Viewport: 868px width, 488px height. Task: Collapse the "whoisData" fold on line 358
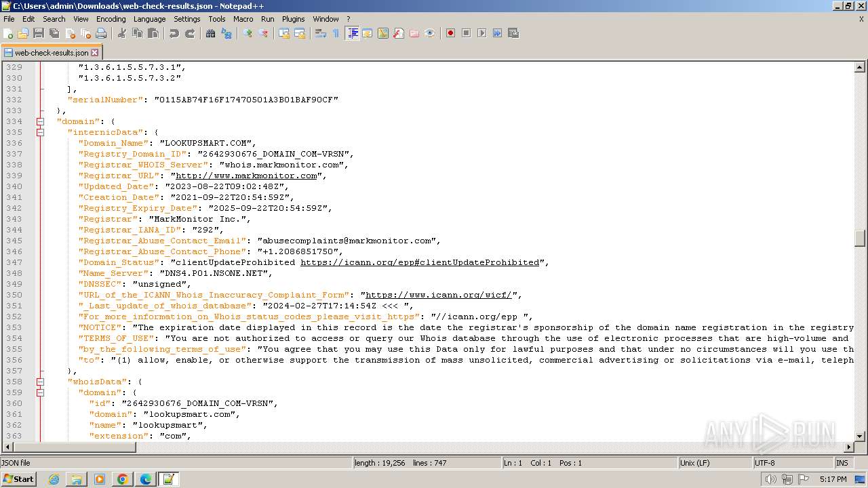coord(40,382)
